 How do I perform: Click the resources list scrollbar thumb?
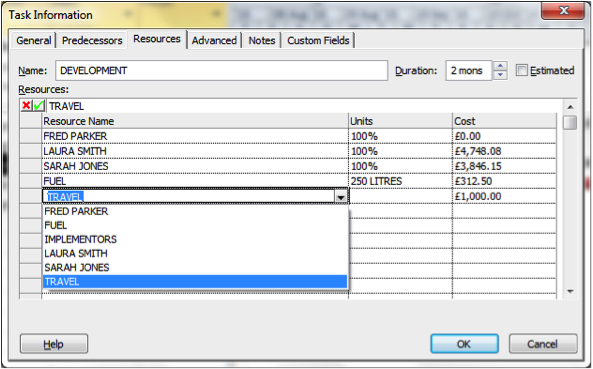click(x=570, y=122)
